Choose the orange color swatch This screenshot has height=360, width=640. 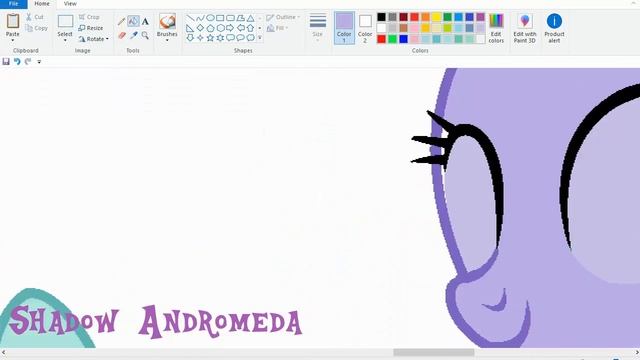coord(425,17)
